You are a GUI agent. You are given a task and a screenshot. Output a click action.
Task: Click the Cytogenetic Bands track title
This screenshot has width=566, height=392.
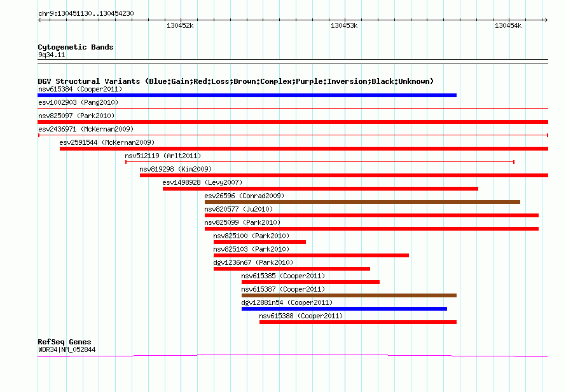(x=76, y=47)
